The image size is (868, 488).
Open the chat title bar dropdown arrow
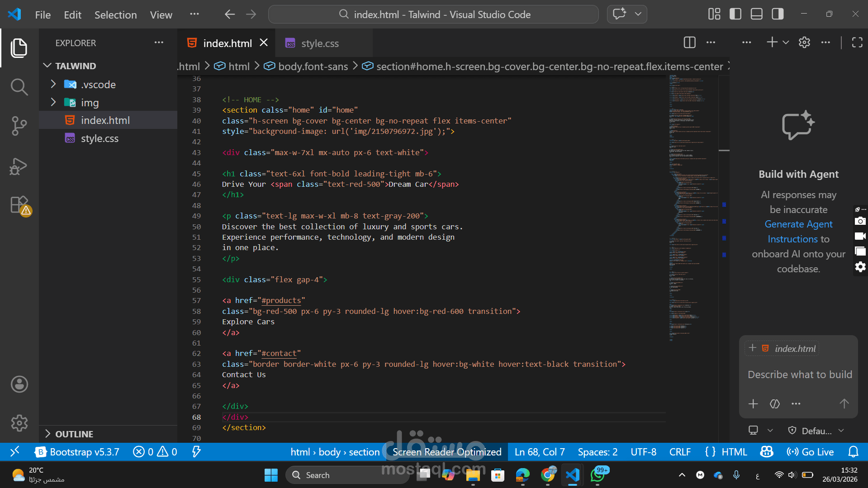(638, 14)
